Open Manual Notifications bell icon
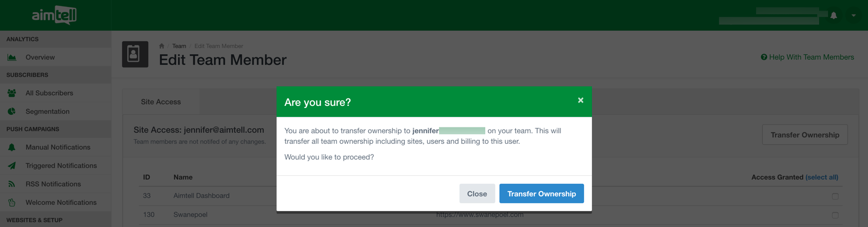Viewport: 868px width, 227px height. [12, 147]
